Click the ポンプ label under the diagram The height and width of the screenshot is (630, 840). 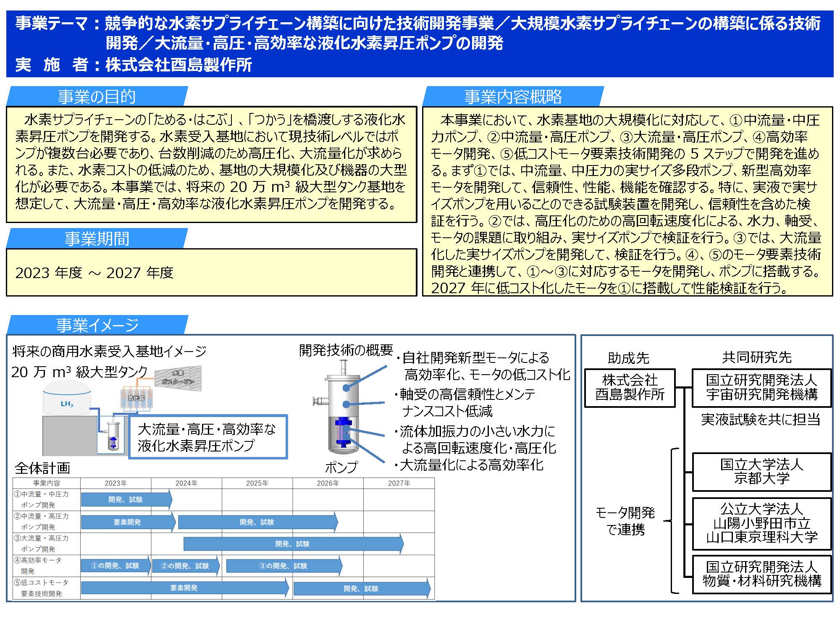point(341,467)
